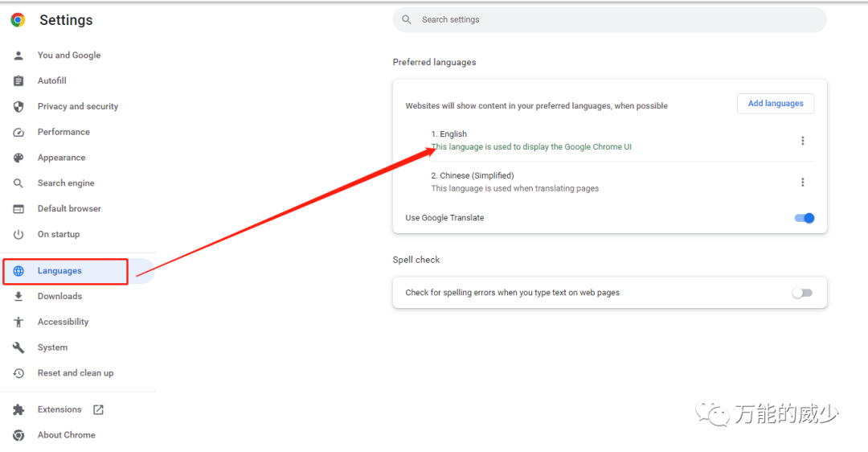Click the On startup power icon
868x452 pixels.
coord(18,234)
